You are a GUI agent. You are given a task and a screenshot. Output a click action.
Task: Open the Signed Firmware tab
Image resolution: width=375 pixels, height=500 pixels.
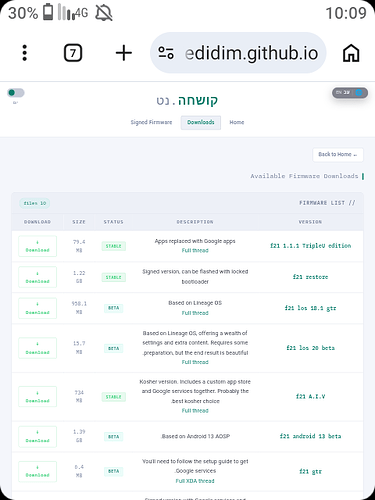151,122
